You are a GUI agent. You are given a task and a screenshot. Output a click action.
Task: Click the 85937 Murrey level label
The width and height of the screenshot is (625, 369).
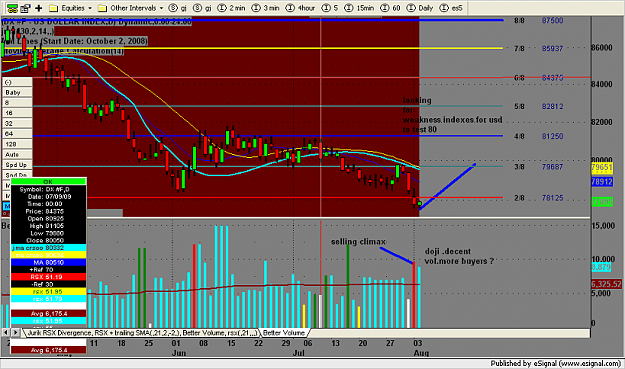tap(552, 49)
